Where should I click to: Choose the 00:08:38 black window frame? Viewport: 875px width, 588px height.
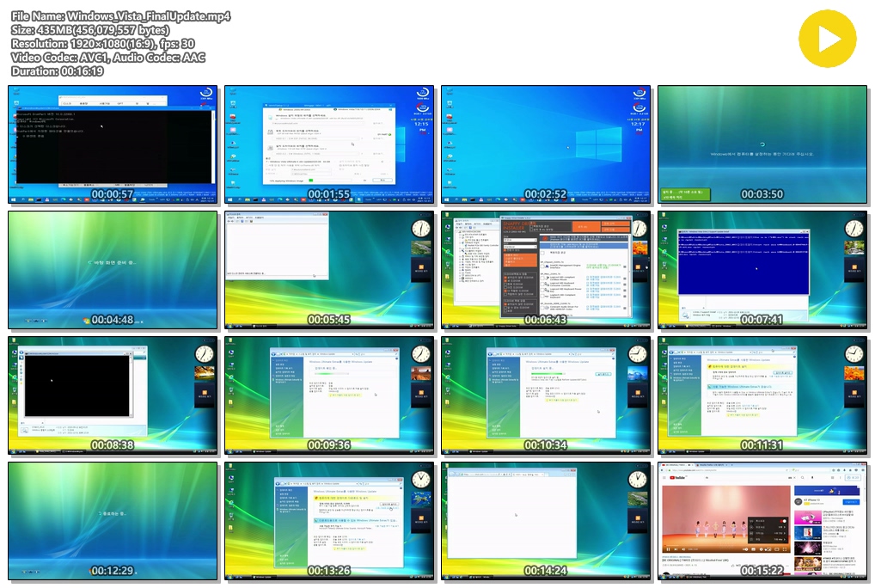(113, 395)
